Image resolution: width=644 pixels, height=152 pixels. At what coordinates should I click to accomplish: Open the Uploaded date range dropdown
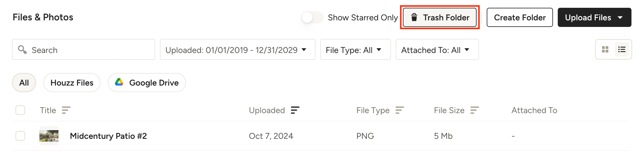click(x=237, y=50)
